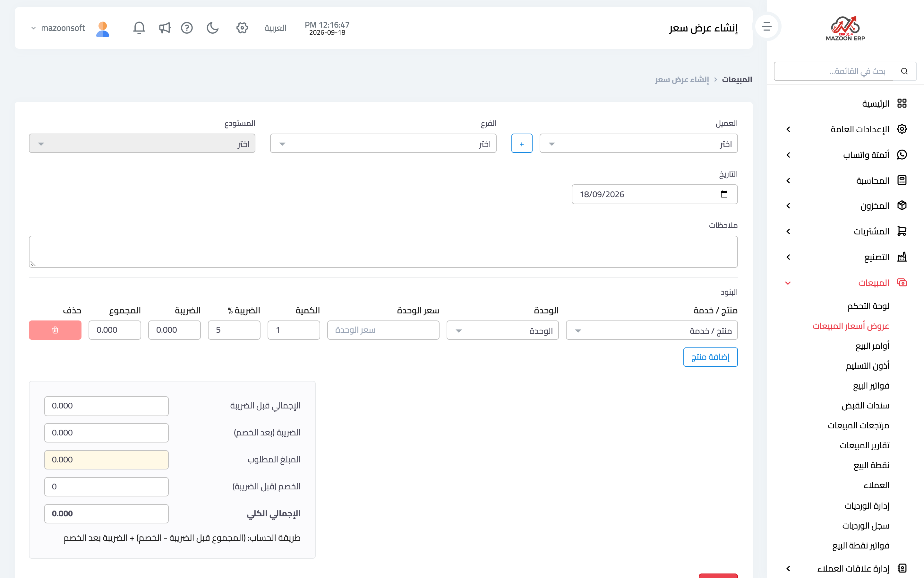Screen dimensions: 924x578
Task: Open the الفرع branch dropdown
Action: pos(383,143)
